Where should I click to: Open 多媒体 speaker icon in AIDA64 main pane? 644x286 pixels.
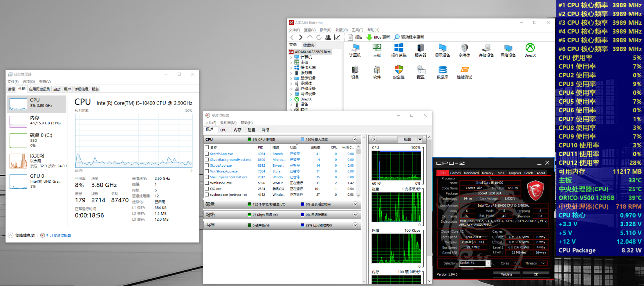(x=465, y=50)
